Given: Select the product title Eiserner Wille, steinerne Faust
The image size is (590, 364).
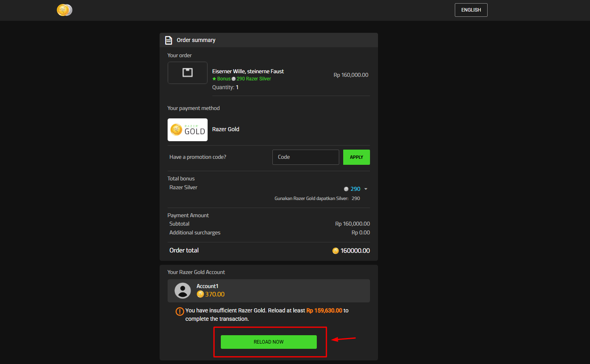Looking at the screenshot, I should [x=248, y=71].
